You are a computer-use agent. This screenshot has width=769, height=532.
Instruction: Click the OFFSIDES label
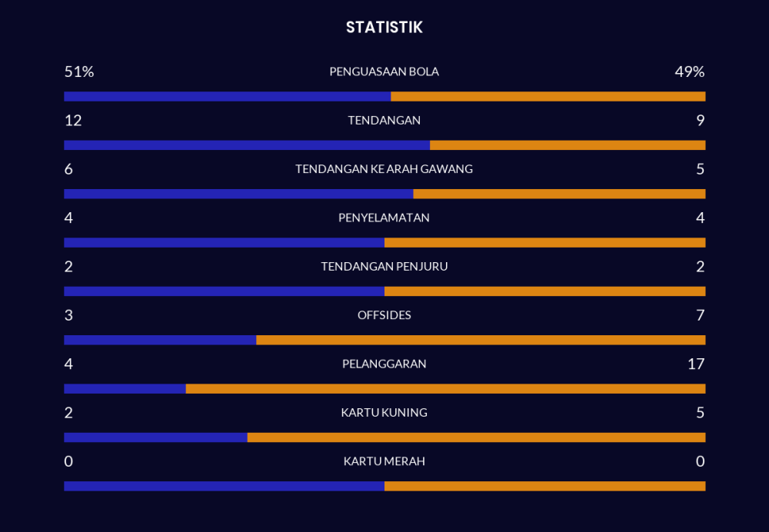(384, 315)
